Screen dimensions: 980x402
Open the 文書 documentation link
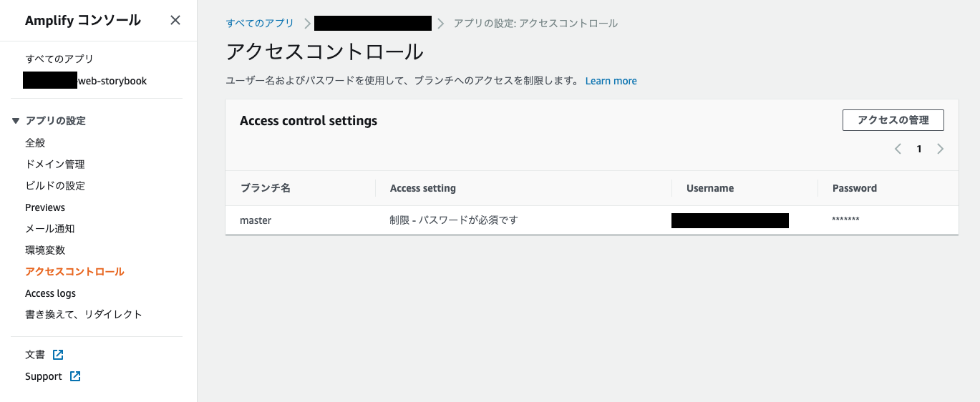[35, 355]
